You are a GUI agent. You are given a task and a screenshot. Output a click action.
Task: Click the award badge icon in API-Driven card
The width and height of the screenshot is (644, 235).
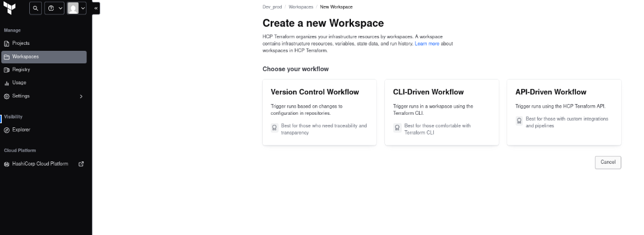(x=519, y=121)
